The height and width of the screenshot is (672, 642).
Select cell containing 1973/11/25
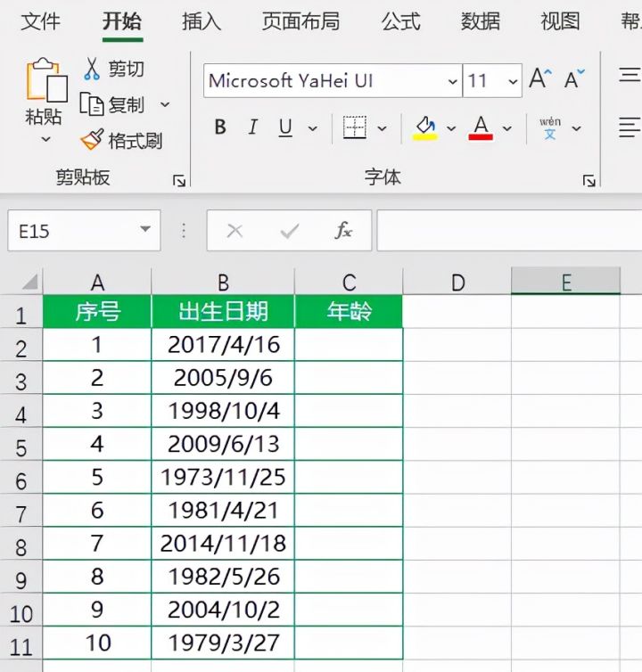tap(223, 477)
